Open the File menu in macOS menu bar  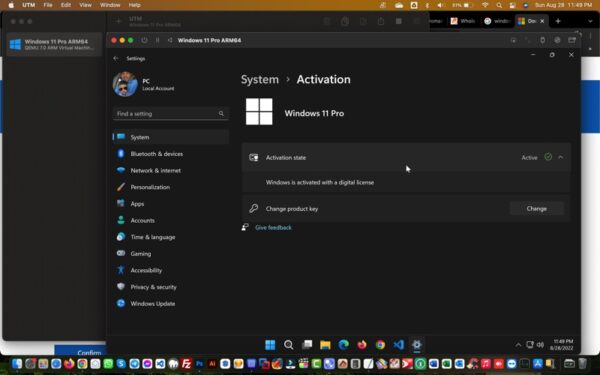tap(48, 5)
